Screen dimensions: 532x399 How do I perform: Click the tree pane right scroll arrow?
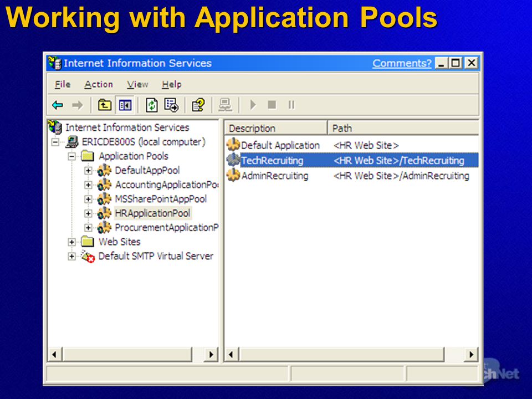pyautogui.click(x=211, y=355)
